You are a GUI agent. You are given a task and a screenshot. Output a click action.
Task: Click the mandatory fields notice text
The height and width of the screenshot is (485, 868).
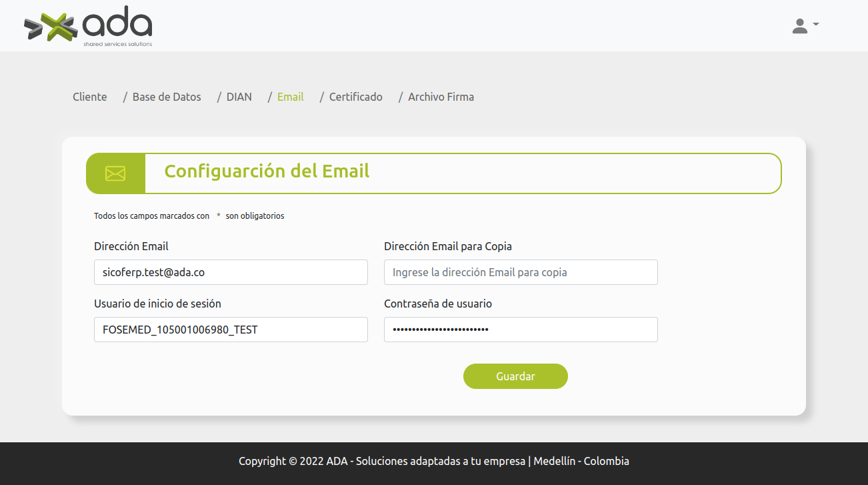coord(189,216)
